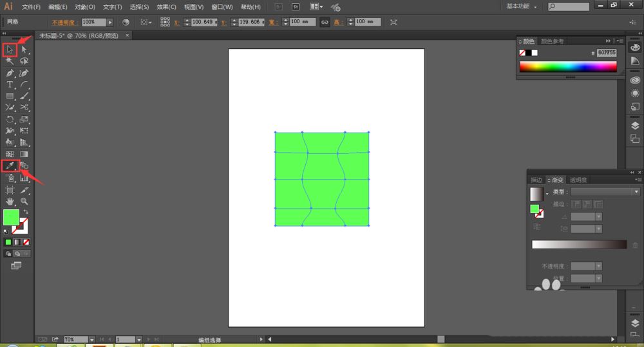The image size is (644, 347).
Task: Click the X coordinate label link
Action: [x=176, y=23]
